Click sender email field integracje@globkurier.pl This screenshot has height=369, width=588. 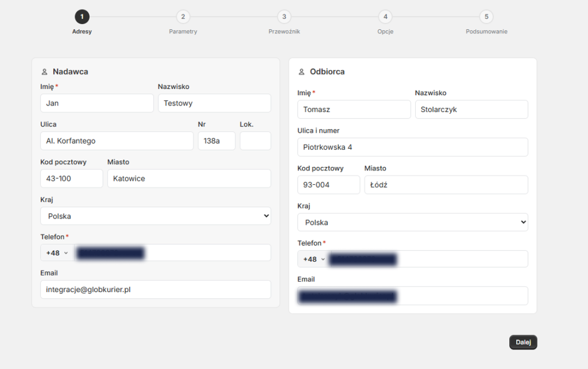pyautogui.click(x=156, y=290)
